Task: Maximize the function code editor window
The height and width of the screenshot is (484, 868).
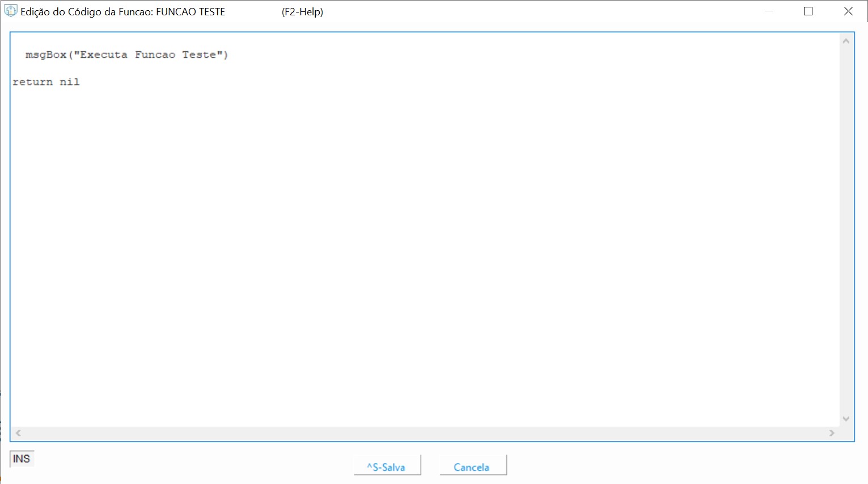Action: tap(808, 11)
